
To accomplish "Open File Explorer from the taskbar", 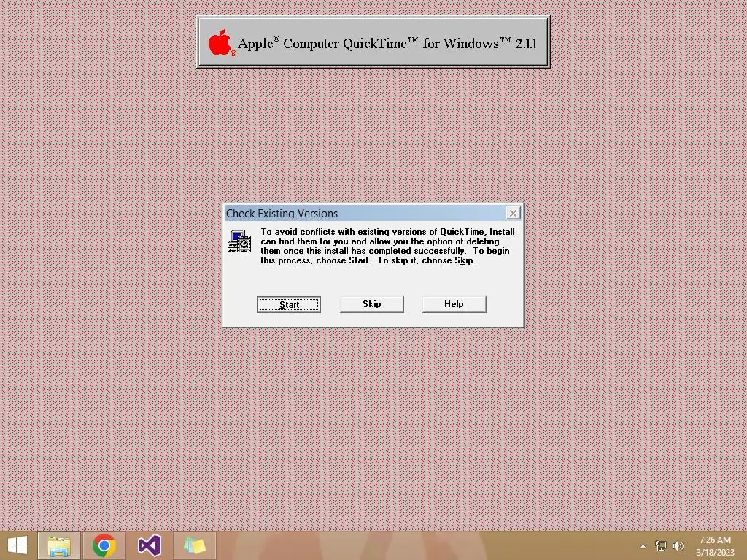I will tap(59, 545).
